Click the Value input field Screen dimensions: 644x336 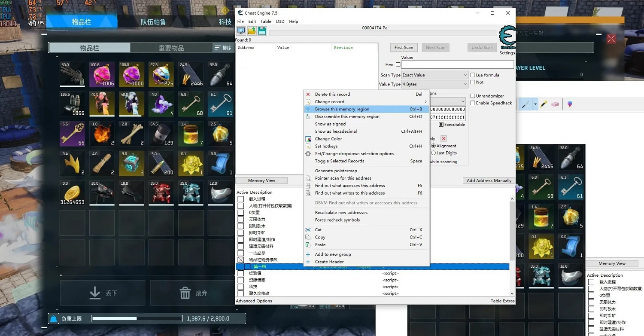click(x=457, y=65)
